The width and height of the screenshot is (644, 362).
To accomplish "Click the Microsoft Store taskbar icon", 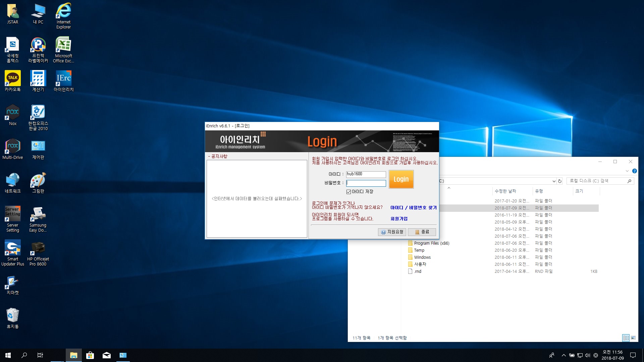I will tap(90, 355).
